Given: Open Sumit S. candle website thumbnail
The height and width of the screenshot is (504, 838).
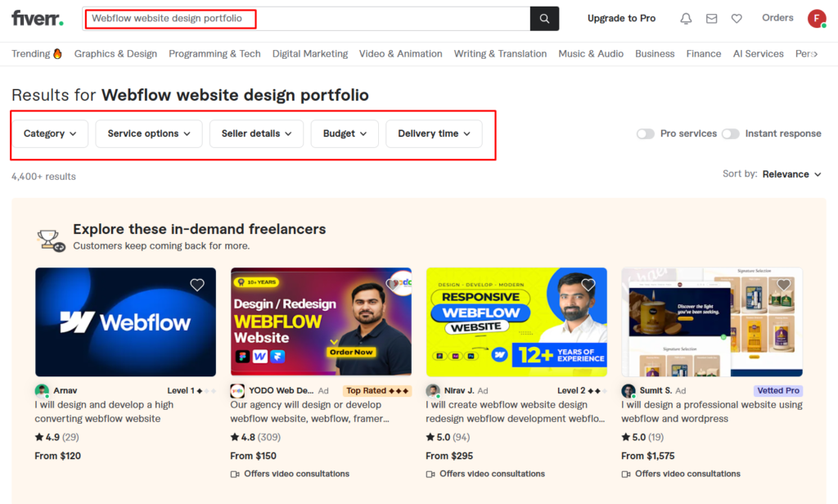Looking at the screenshot, I should pyautogui.click(x=712, y=322).
